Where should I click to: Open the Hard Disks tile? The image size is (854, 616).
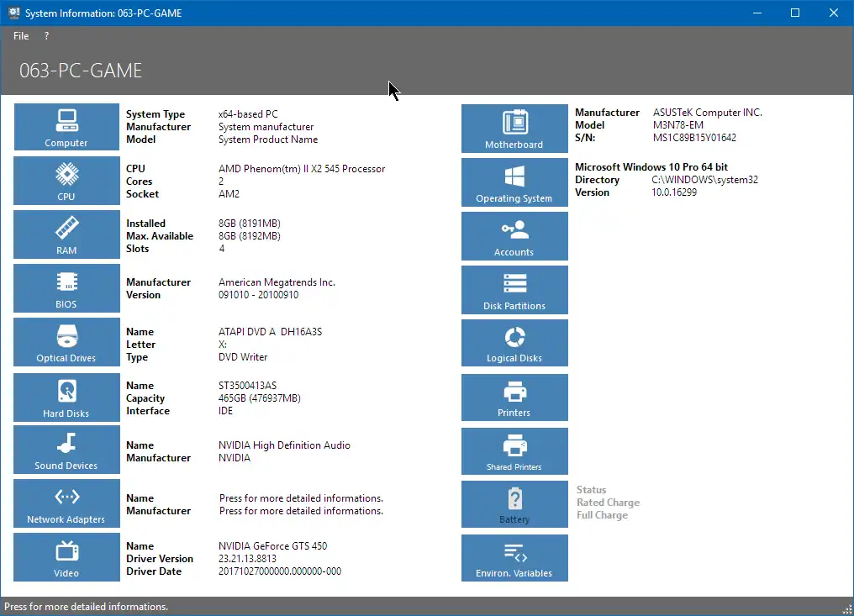66,398
